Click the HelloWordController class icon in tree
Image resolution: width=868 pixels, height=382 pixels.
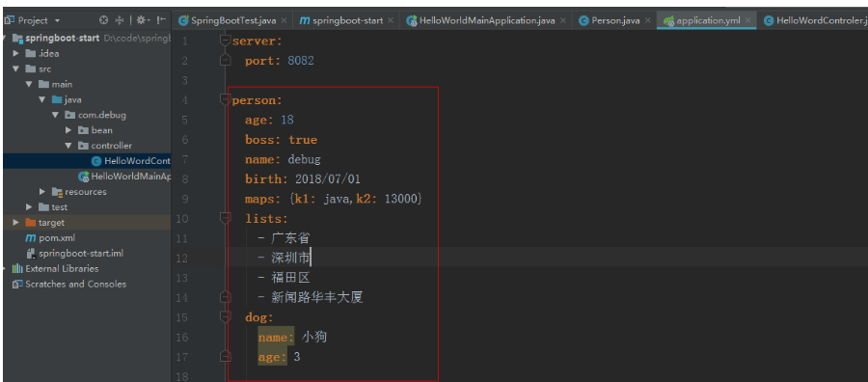(x=96, y=161)
